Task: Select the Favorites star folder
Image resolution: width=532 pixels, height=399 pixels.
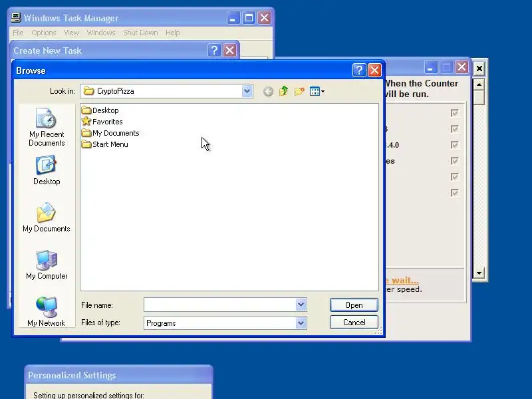Action: tap(102, 122)
